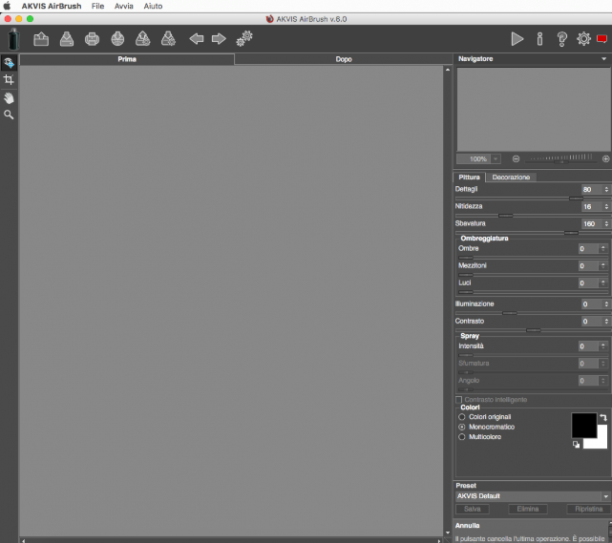Select the Zoom magnifier tool
612x543 pixels.
(x=9, y=115)
